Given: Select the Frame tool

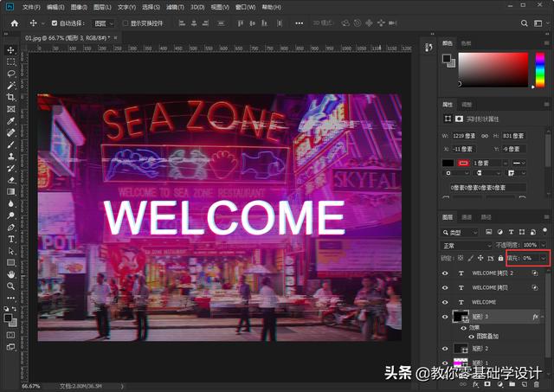Looking at the screenshot, I should [x=10, y=109].
